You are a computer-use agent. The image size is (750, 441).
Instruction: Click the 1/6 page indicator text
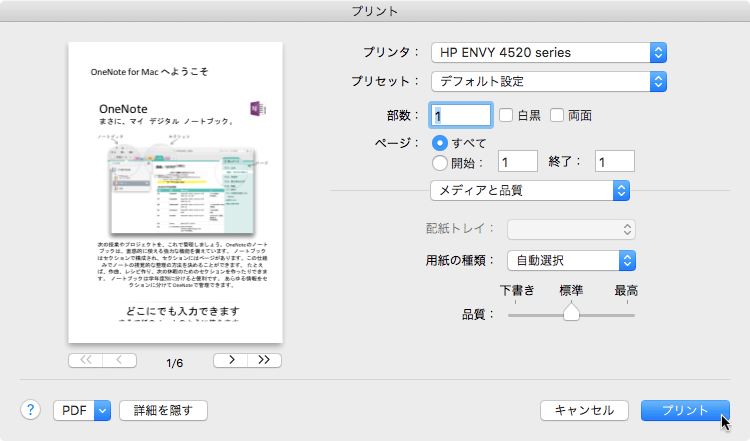[175, 363]
